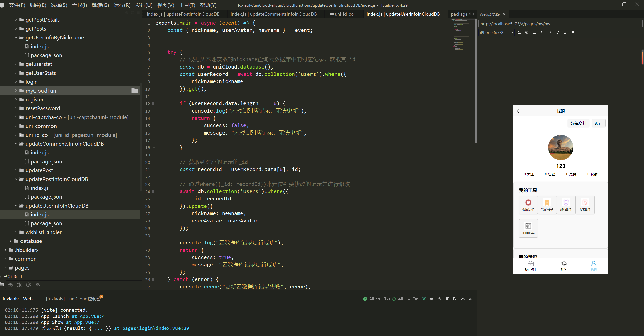Click the editor vertical scrollbar thumb
Screen dimensions: 644x336
tap(475, 81)
